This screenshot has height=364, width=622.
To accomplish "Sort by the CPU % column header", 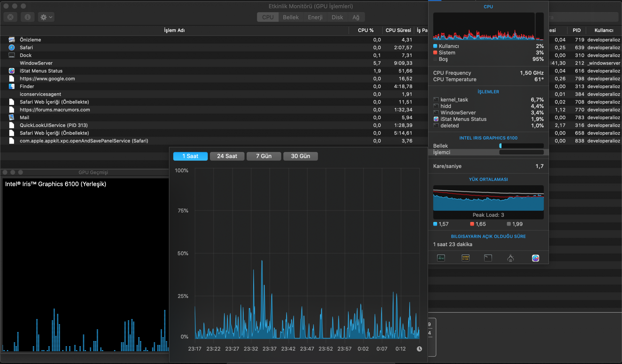I will (365, 30).
